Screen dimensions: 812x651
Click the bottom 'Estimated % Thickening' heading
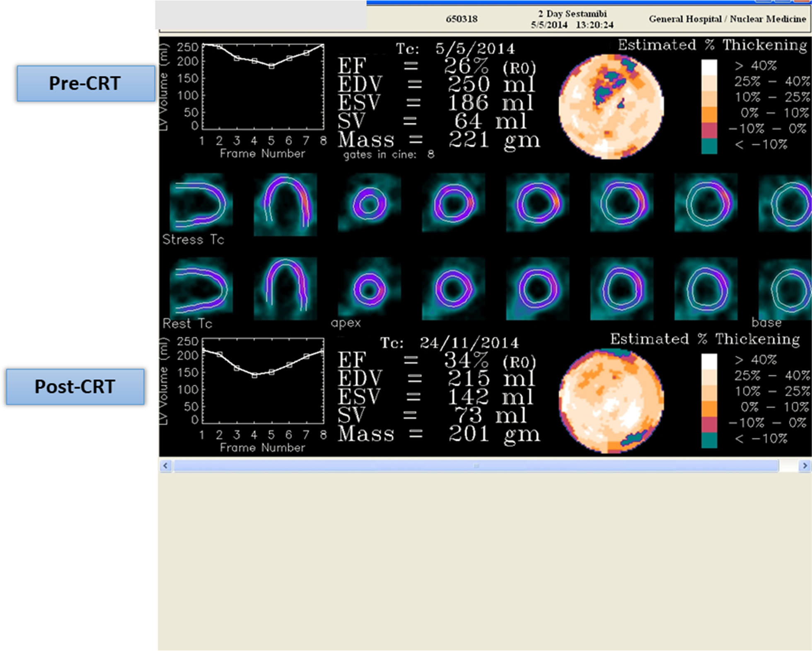pos(705,339)
